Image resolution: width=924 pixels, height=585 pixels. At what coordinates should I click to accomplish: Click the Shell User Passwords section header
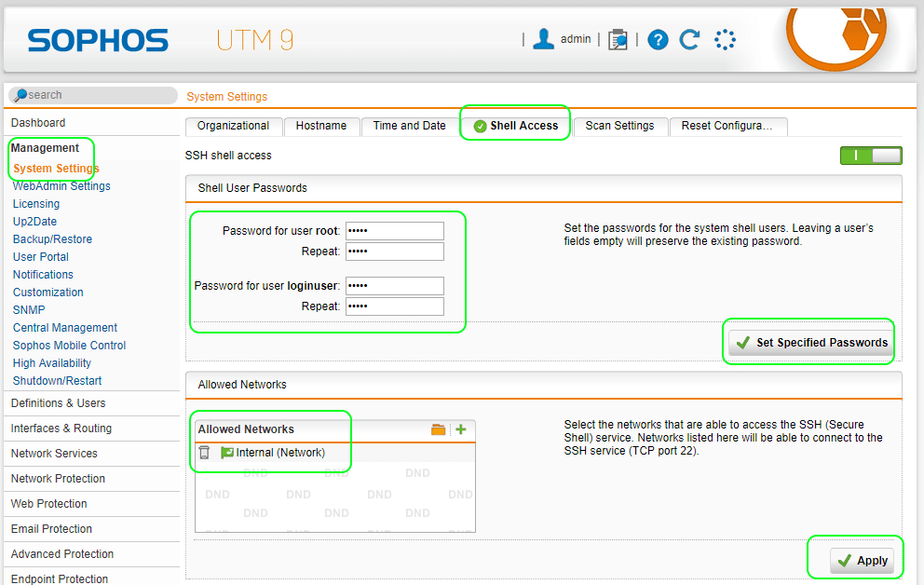pyautogui.click(x=252, y=188)
